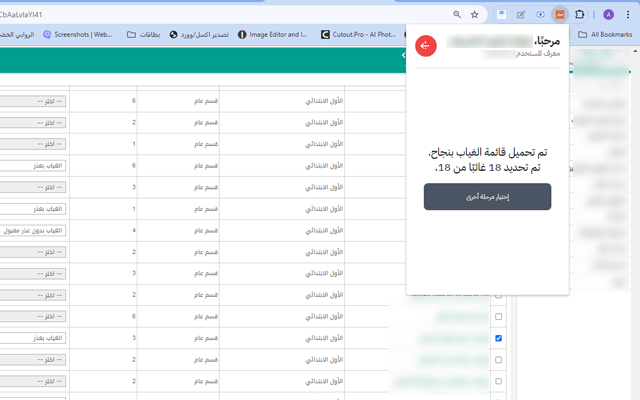Open the 'بطاقات' bookmarks folder
Image resolution: width=640 pixels, height=400 pixels.
pyautogui.click(x=144, y=35)
